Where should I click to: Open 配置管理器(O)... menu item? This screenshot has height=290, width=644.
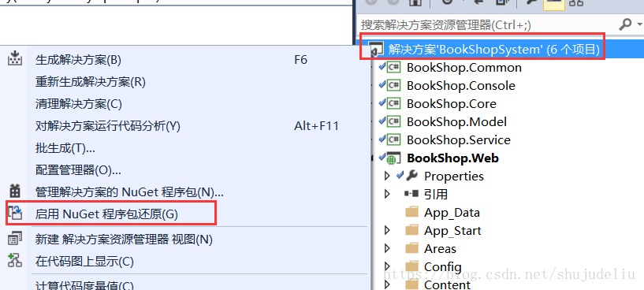(x=78, y=169)
